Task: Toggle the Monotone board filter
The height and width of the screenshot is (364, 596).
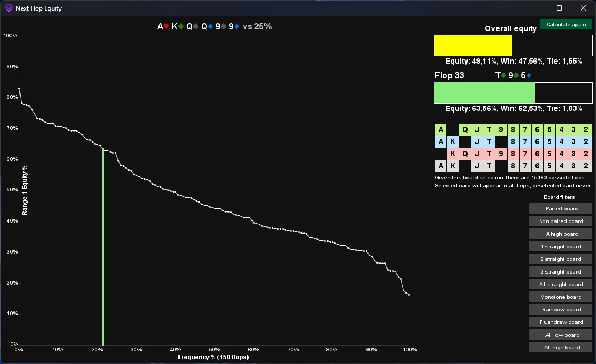Action: click(x=561, y=297)
